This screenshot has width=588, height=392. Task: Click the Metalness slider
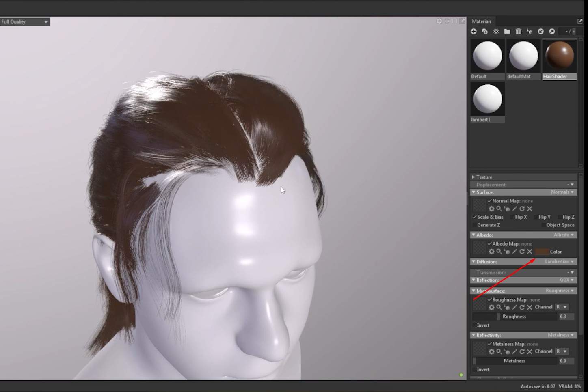click(514, 361)
